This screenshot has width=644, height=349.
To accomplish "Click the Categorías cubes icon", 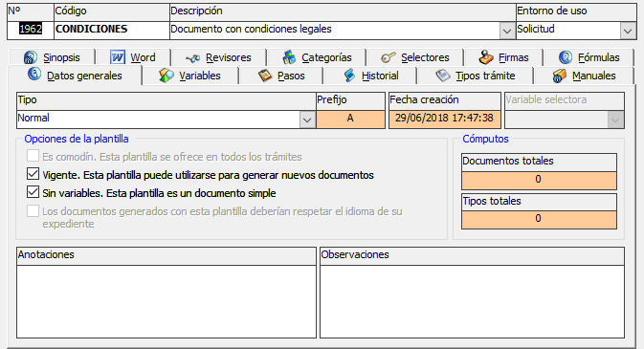I will (289, 57).
